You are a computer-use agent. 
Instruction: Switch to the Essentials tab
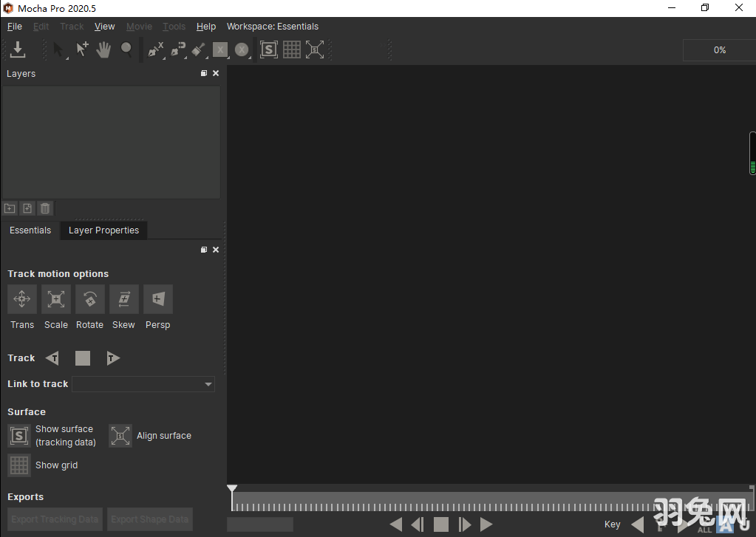click(30, 230)
